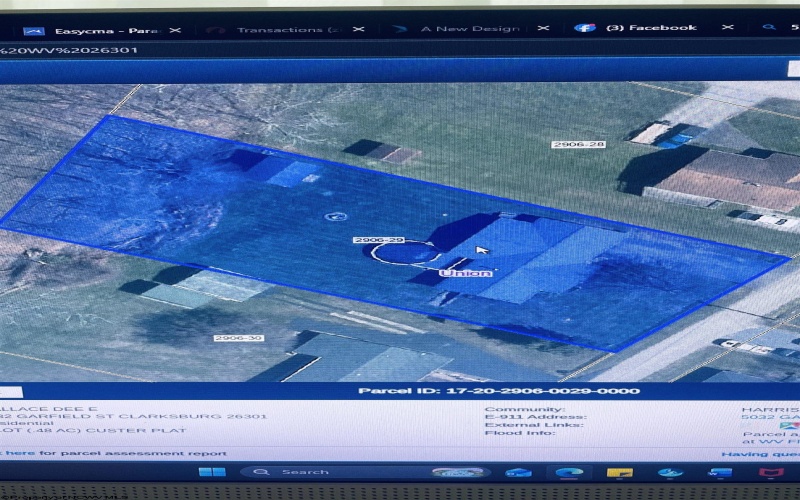The image size is (800, 500).
Task: Open Word from the taskbar
Action: [720, 472]
